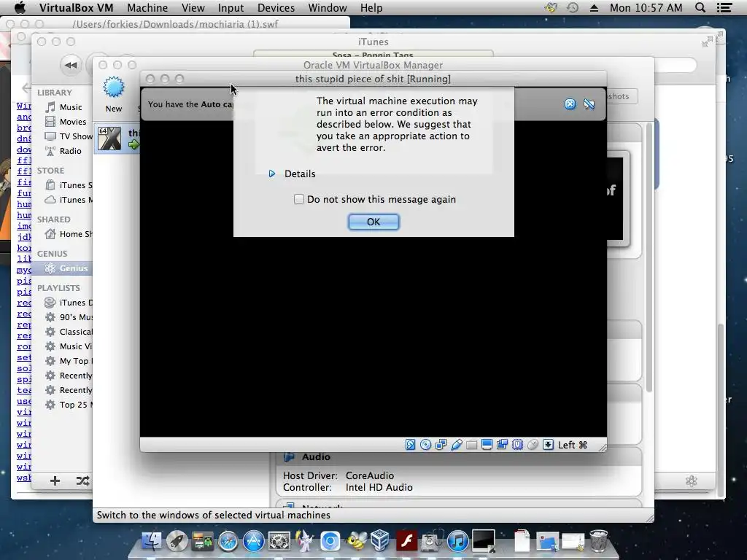Click the video capture indicator in VM status bar
Viewport: 747px width, 560px height.
click(502, 445)
